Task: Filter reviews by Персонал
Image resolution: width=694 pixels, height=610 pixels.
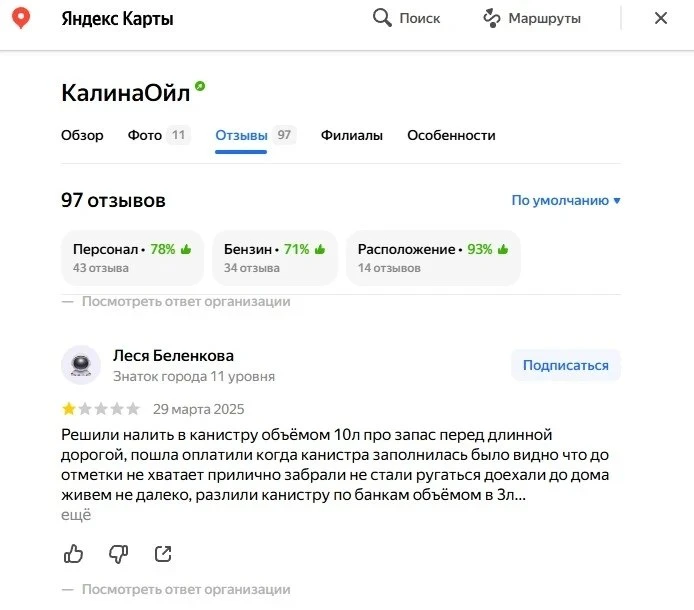Action: point(132,257)
